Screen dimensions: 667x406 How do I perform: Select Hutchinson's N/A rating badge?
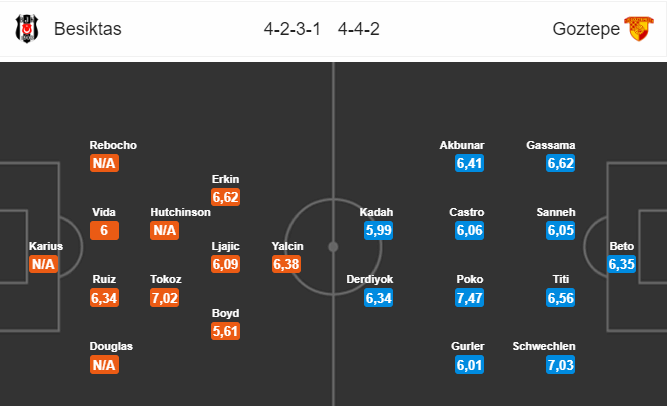[x=164, y=231]
